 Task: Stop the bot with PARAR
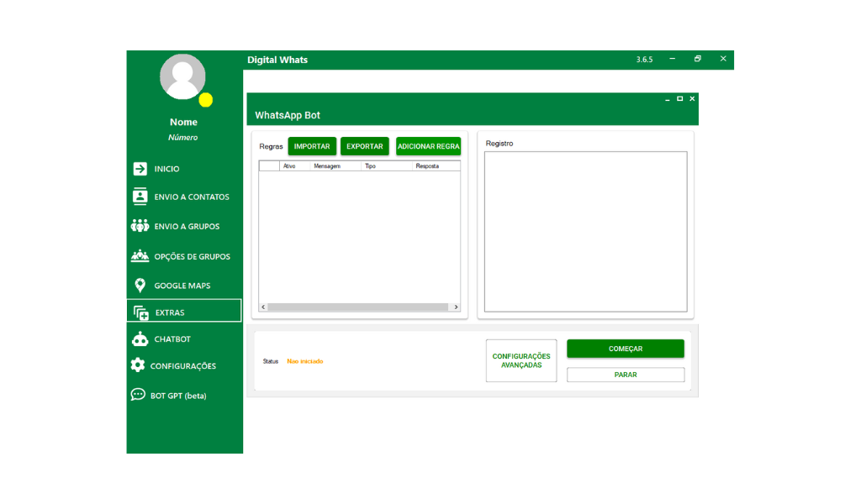pos(626,375)
